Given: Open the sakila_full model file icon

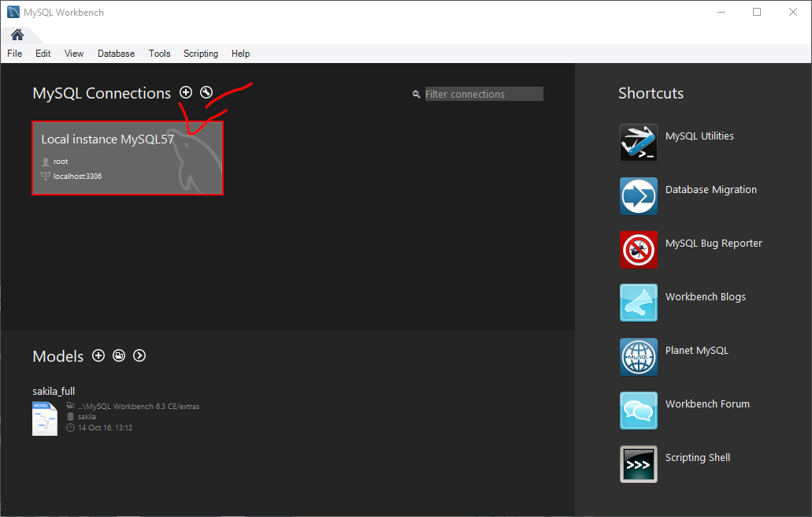Looking at the screenshot, I should pos(45,418).
